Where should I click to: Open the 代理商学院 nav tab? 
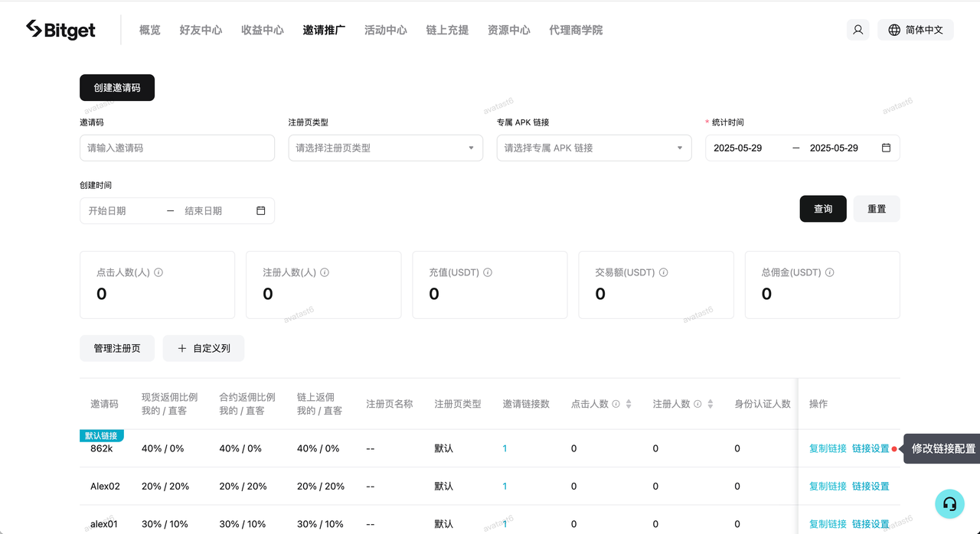click(x=576, y=30)
